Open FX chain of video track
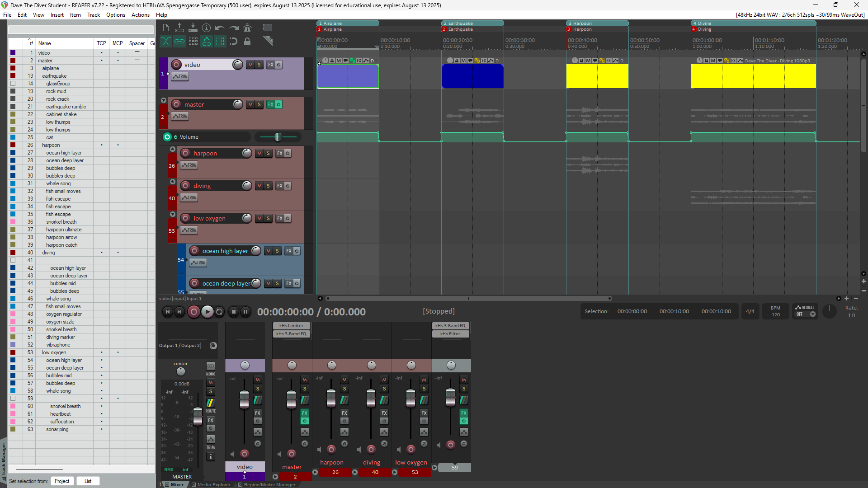The height and width of the screenshot is (488, 868). [x=270, y=65]
